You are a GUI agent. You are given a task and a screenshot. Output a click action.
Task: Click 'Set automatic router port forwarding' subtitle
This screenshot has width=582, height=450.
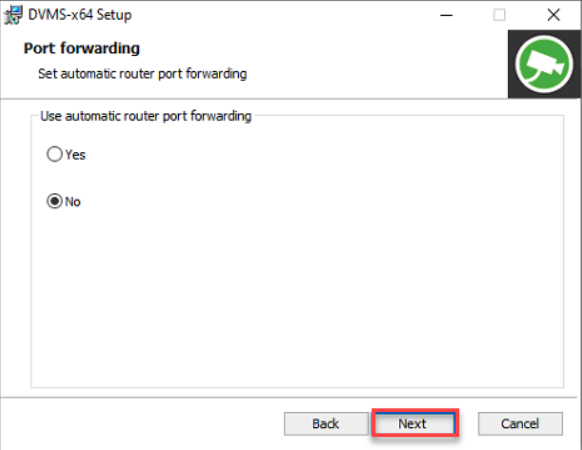pos(143,74)
